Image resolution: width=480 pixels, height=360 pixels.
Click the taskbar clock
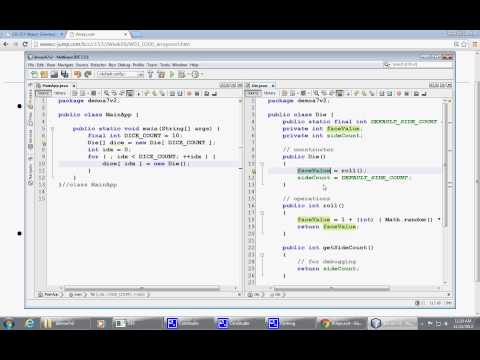click(463, 323)
